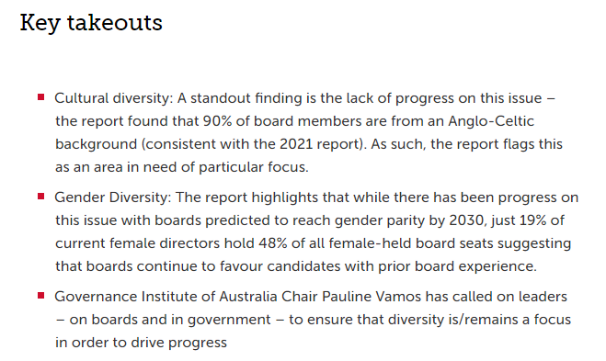This screenshot has height=361, width=606.
Task: Click the phrase 'particular focus'
Action: (x=252, y=167)
